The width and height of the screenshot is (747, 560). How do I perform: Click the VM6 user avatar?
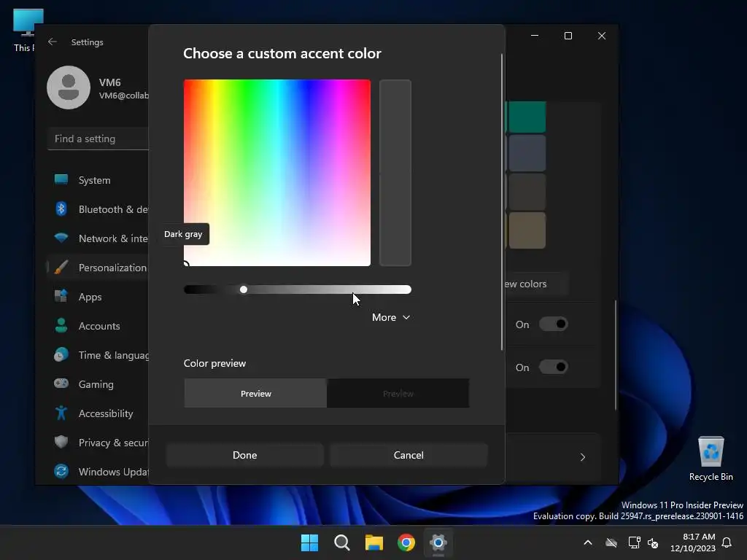pyautogui.click(x=69, y=87)
